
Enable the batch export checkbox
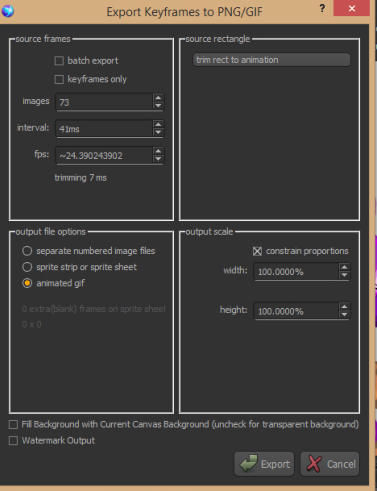[x=59, y=61]
